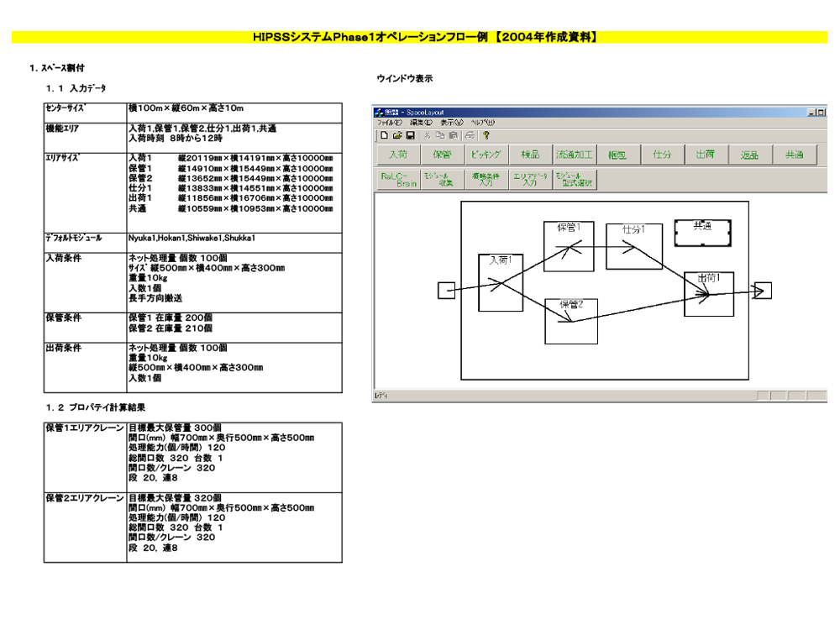Viewport: 840px width, 630px height.
Task: Click the Save floppy disk icon
Action: point(411,135)
